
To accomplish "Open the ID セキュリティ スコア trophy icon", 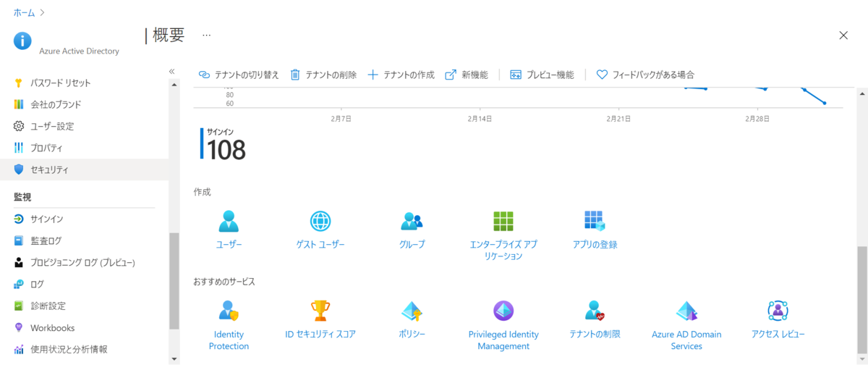I will [x=320, y=311].
